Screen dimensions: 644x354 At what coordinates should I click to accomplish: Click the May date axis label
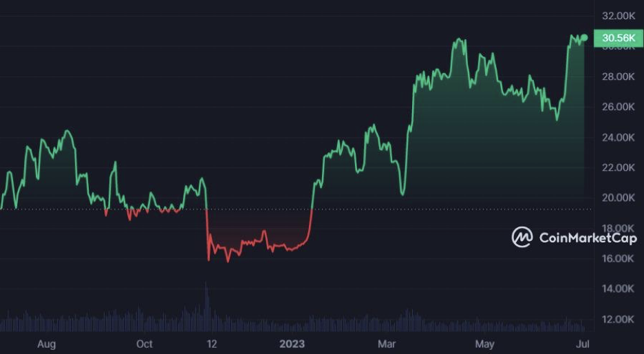486,343
